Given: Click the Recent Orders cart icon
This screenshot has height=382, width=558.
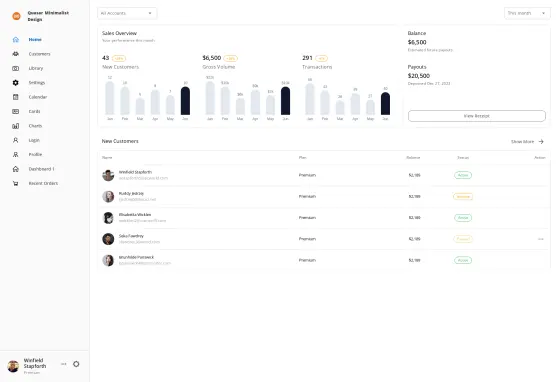Looking at the screenshot, I should coord(16,183).
